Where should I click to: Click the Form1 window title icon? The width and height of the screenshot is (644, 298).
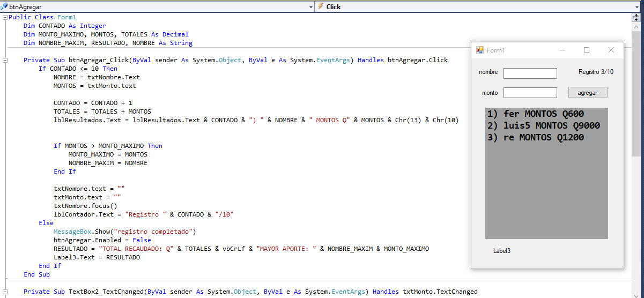pyautogui.click(x=480, y=50)
